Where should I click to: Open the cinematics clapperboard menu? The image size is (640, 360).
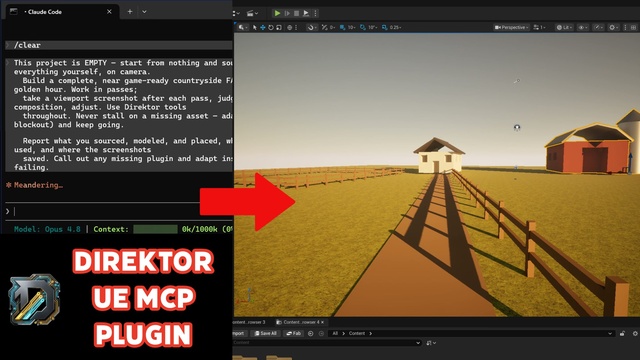point(252,13)
